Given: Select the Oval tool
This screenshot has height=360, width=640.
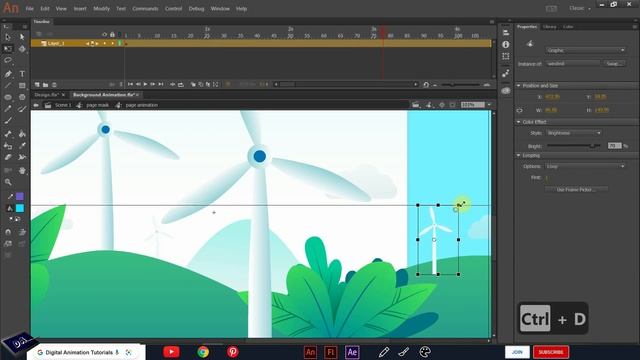Looking at the screenshot, I should coord(8,97).
